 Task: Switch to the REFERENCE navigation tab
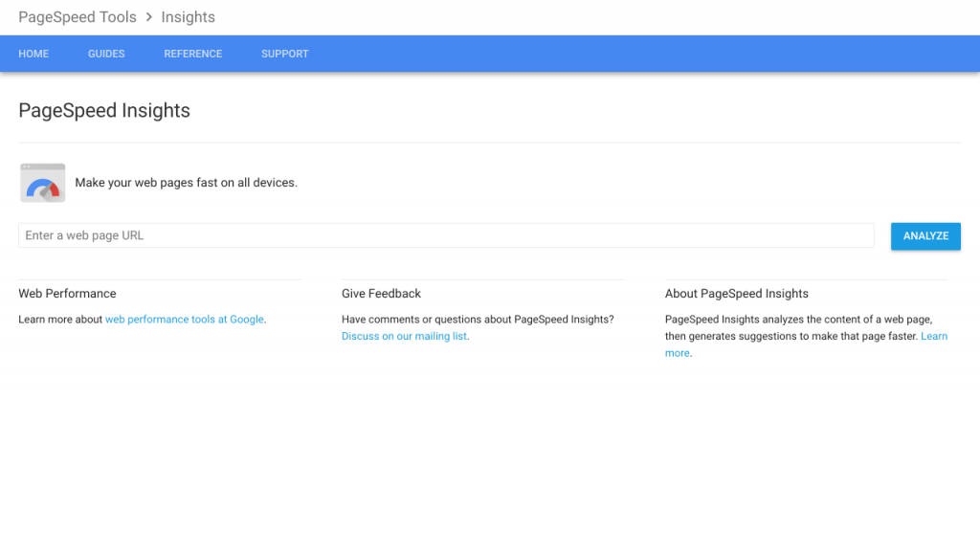point(193,54)
